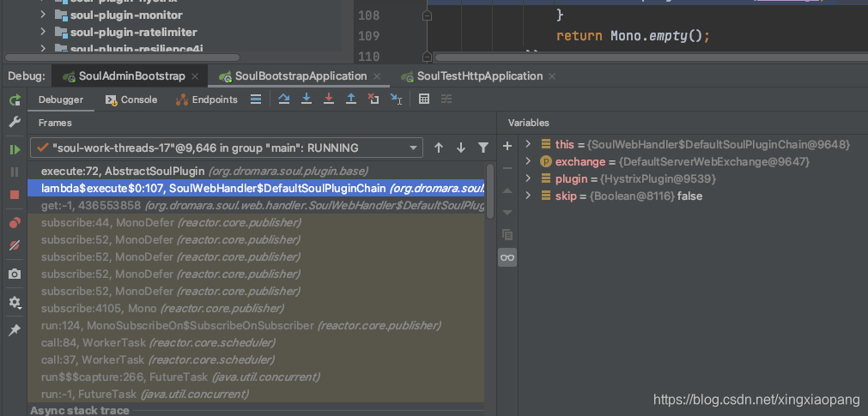Select frame run$$$capture:266, FutureTask

pos(256,377)
